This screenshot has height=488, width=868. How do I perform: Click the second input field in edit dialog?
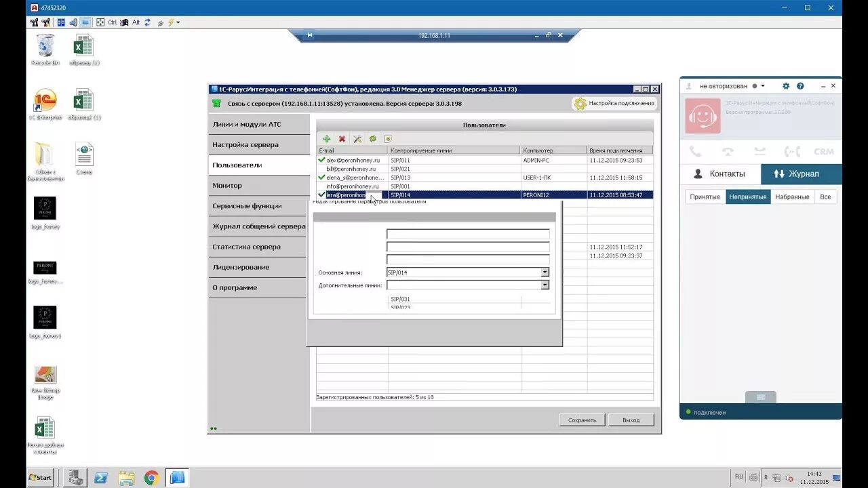click(468, 247)
